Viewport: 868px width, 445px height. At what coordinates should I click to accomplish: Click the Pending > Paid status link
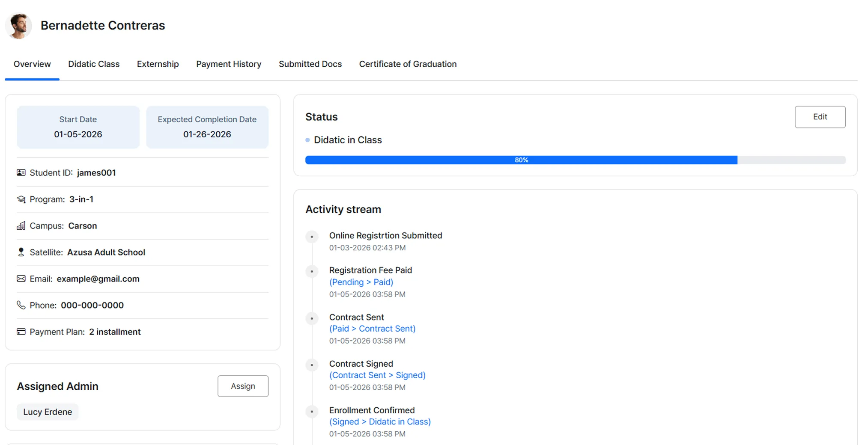coord(361,282)
